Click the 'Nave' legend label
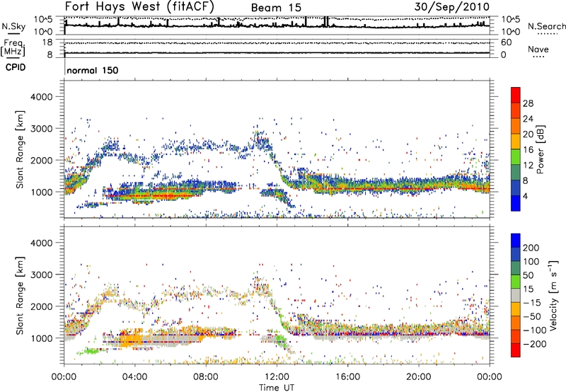This screenshot has width=566, height=392. coord(538,49)
